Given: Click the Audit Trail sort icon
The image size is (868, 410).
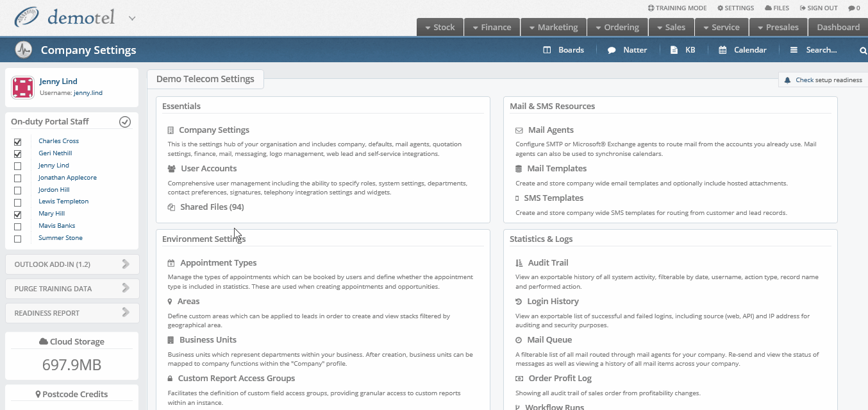Looking at the screenshot, I should (519, 263).
